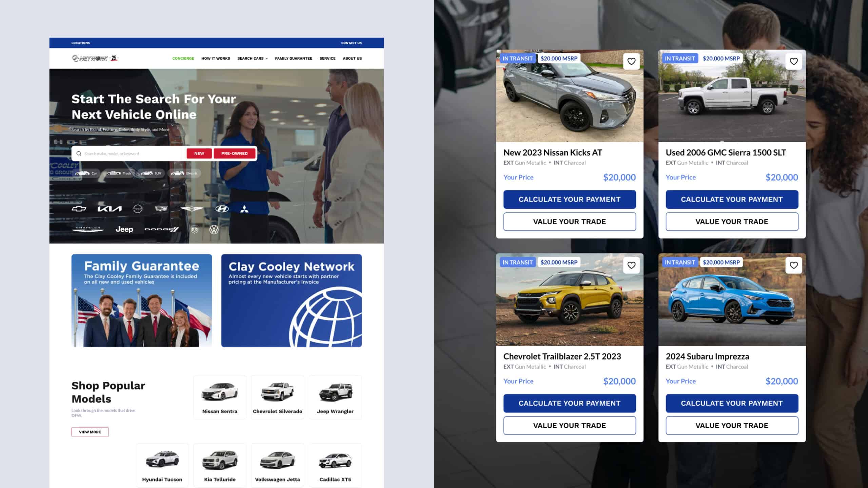This screenshot has height=488, width=868.
Task: Filter by SUV body style chip
Action: (x=151, y=173)
